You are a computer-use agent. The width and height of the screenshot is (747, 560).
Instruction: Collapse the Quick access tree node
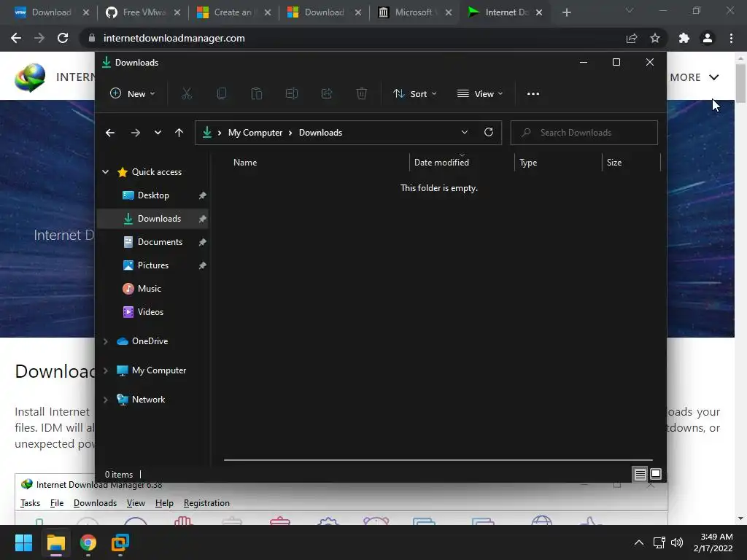coord(106,172)
